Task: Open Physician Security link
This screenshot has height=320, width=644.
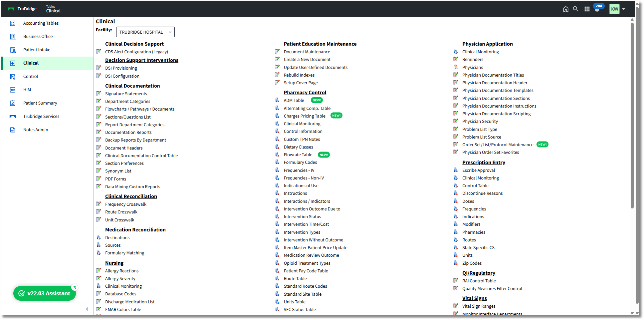Action: point(480,121)
